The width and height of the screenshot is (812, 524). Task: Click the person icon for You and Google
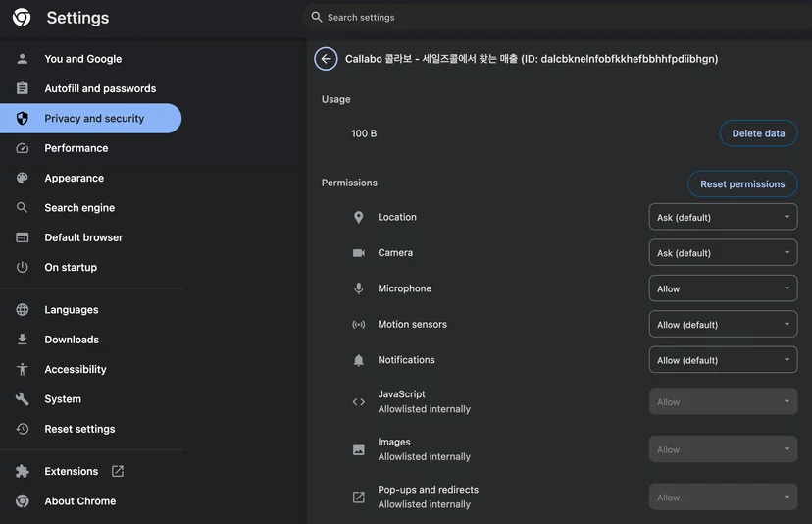click(x=23, y=59)
